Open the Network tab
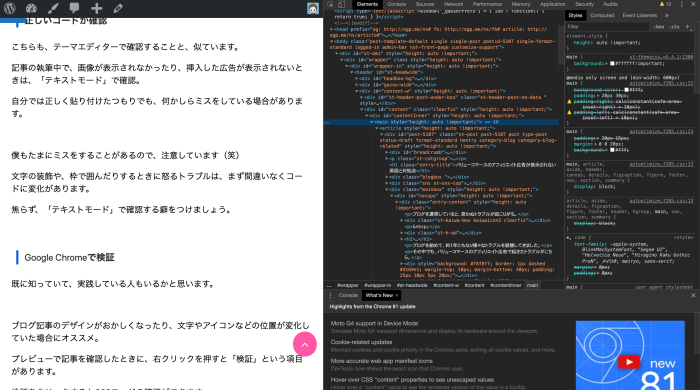700x390 pixels. coord(454,4)
